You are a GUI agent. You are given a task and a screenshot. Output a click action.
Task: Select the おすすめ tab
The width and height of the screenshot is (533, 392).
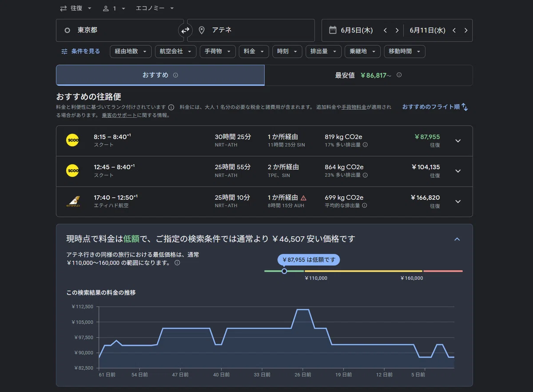click(x=160, y=75)
